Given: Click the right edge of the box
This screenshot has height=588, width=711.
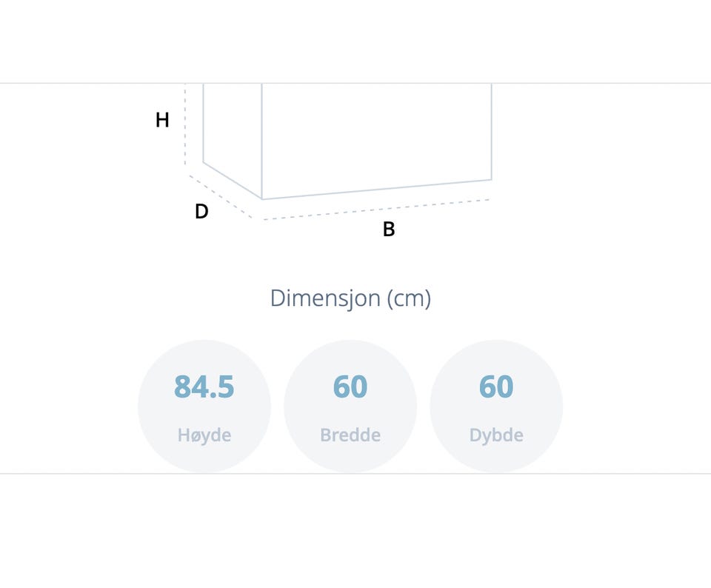Looking at the screenshot, I should pyautogui.click(x=492, y=132).
